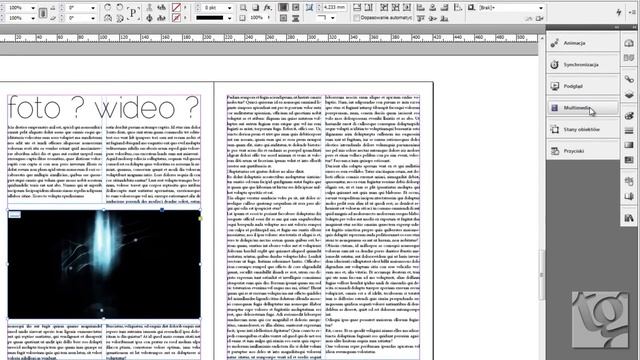Click no text wrap icon

283,7
